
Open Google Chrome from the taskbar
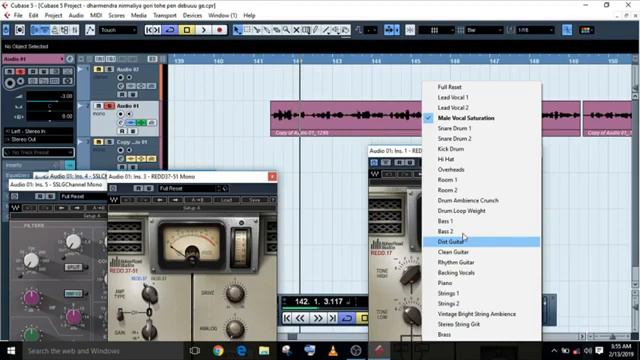click(218, 351)
